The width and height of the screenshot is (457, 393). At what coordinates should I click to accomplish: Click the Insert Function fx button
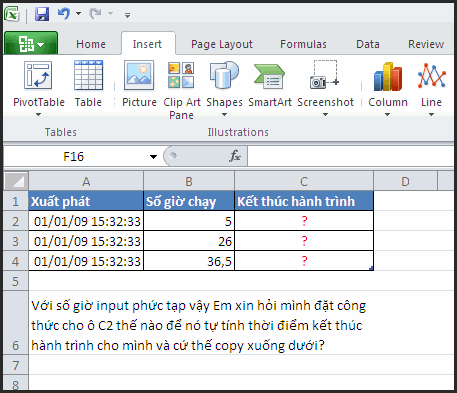coord(235,156)
